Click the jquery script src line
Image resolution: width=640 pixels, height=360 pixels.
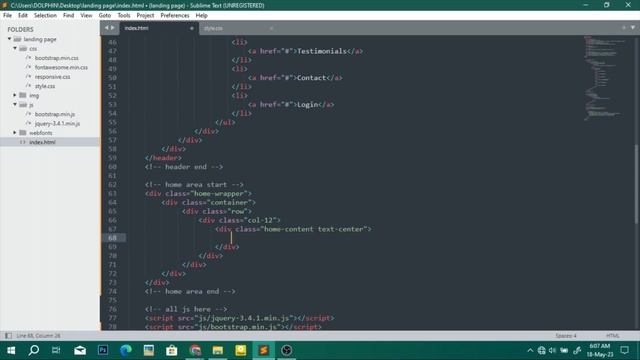tap(240, 318)
